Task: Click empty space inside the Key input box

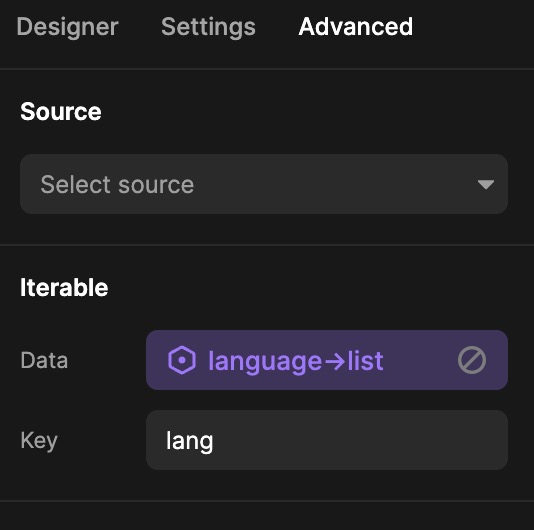Action: (361, 440)
